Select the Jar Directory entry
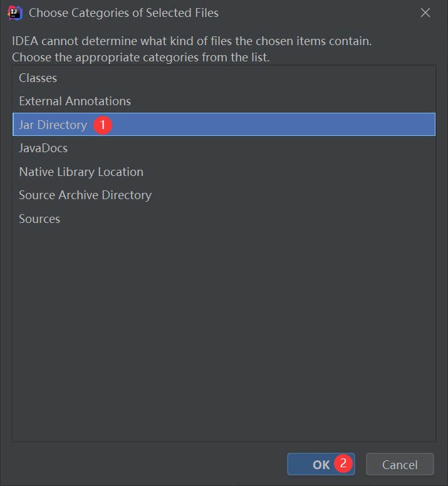Image resolution: width=448 pixels, height=486 pixels. [224, 124]
